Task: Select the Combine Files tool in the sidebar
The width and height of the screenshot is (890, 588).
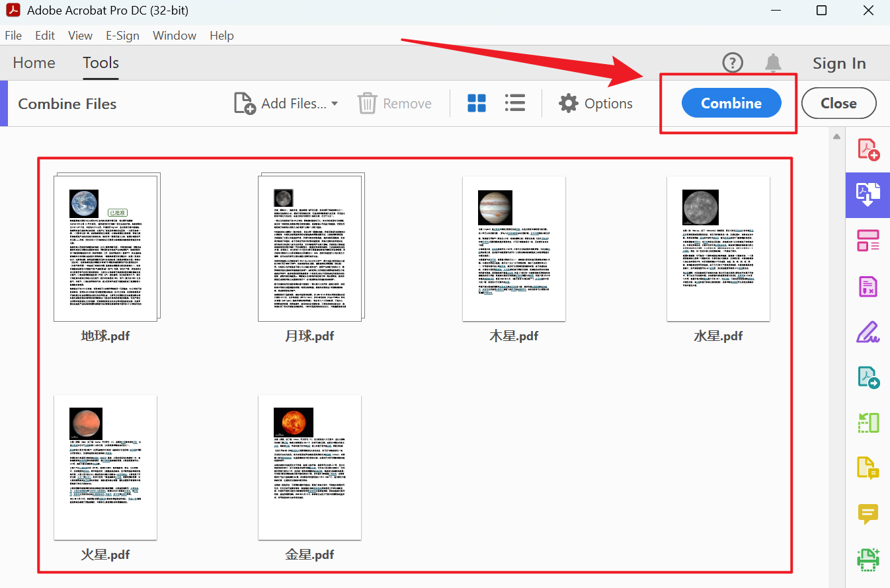Action: coord(868,195)
